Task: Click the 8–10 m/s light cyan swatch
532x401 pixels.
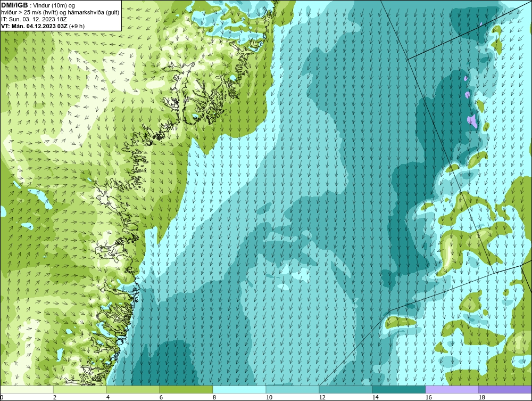Action: click(x=239, y=389)
